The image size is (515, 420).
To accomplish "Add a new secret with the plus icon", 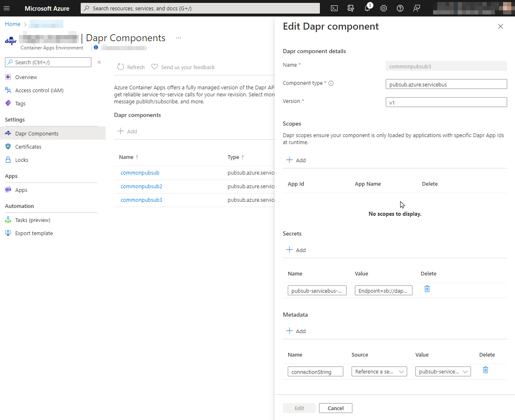I will (x=296, y=250).
